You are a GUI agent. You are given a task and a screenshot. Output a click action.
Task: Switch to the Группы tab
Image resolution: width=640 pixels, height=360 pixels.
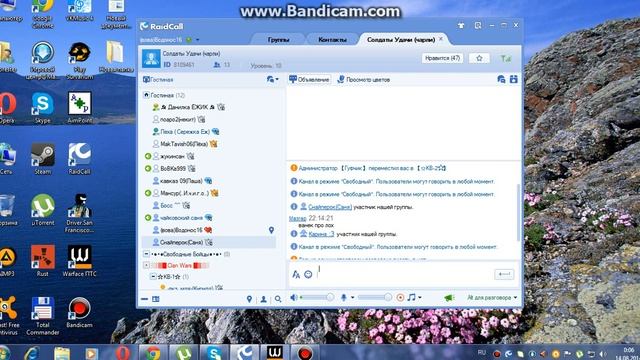pyautogui.click(x=278, y=40)
